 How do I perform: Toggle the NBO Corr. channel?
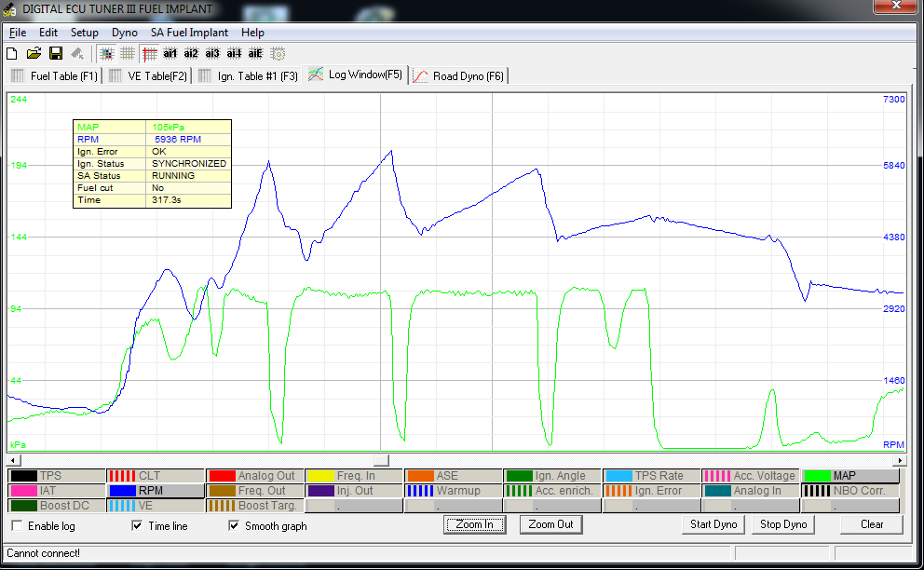[x=851, y=491]
